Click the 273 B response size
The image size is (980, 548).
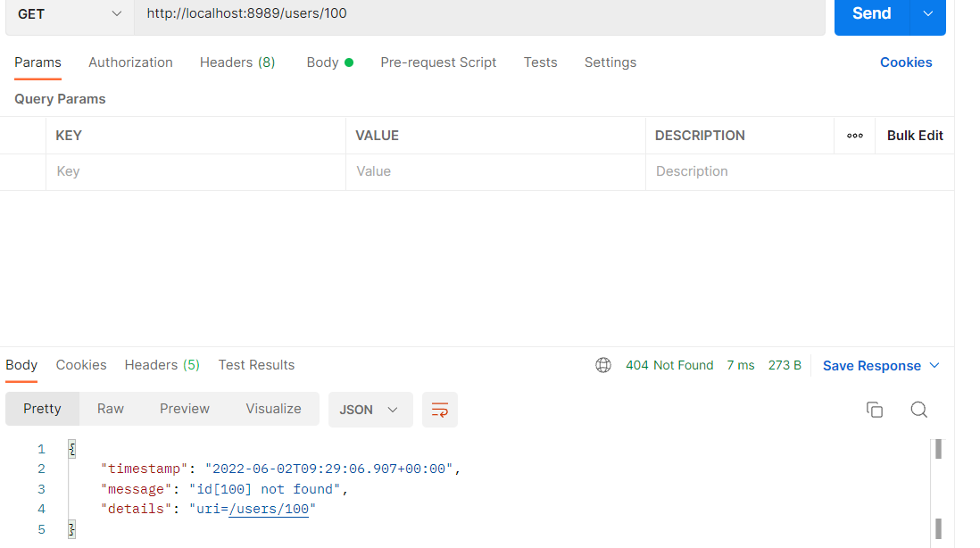click(785, 365)
